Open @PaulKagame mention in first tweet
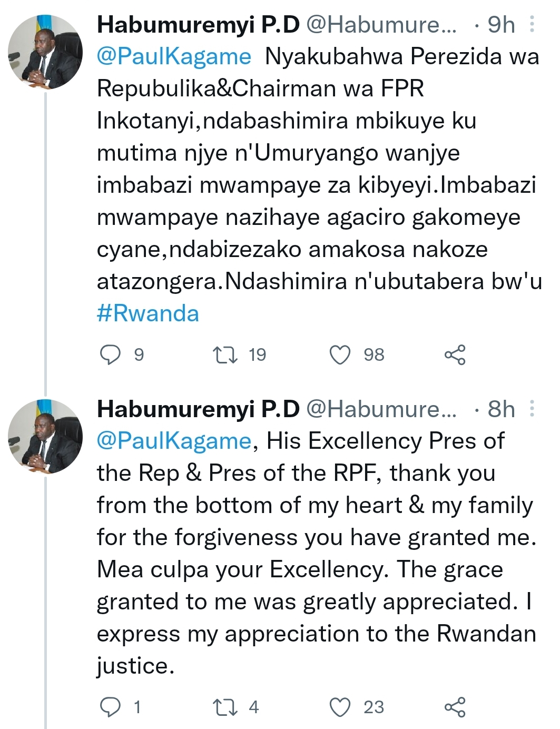This screenshot has height=729, width=560. [x=174, y=57]
